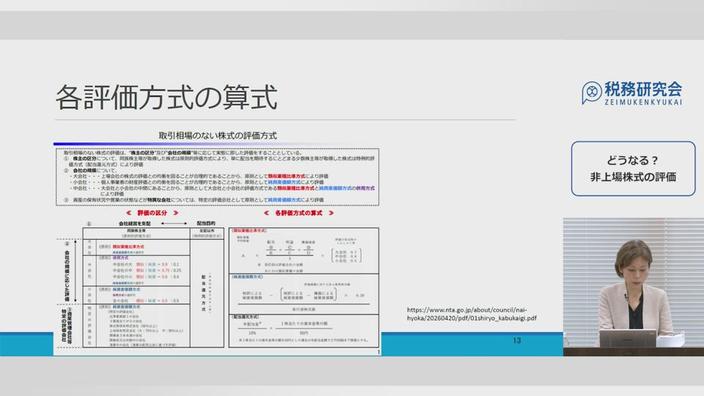This screenshot has width=704, height=396.
Task: Click the ZEIMUKENKYUKAI logo text
Action: pos(643,102)
